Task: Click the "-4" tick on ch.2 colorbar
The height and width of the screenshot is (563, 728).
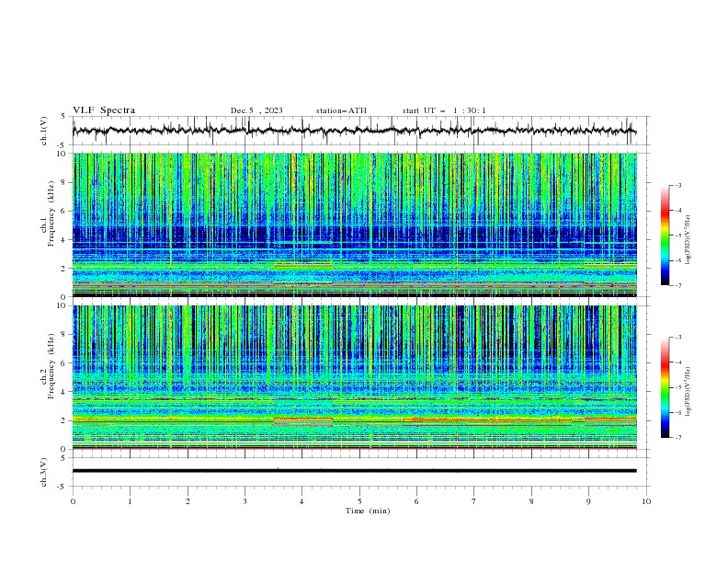Action: point(677,362)
